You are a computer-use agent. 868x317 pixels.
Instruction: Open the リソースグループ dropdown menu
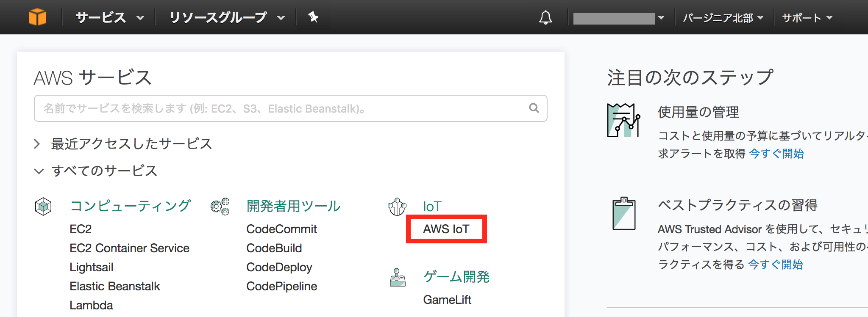(x=227, y=17)
